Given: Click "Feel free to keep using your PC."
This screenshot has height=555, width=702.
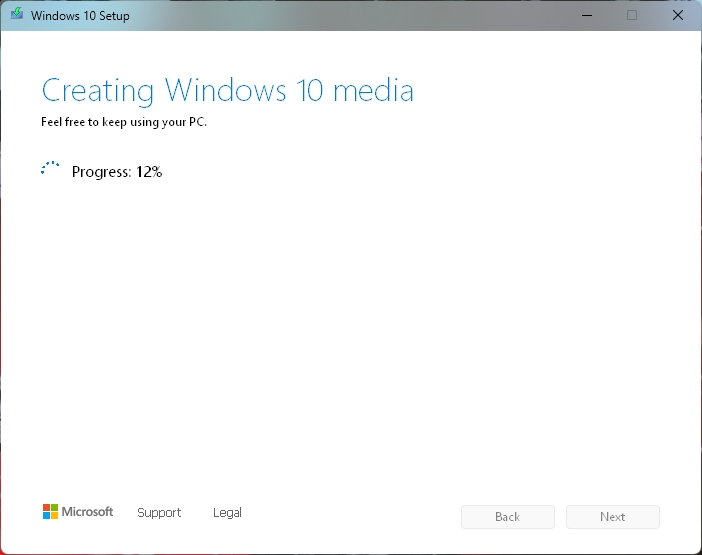Looking at the screenshot, I should [124, 122].
